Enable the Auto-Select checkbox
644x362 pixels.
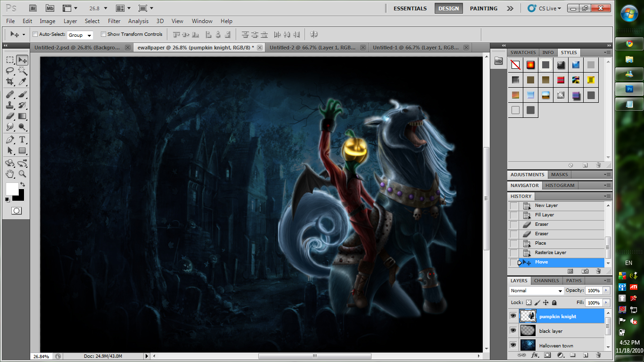[x=35, y=34]
